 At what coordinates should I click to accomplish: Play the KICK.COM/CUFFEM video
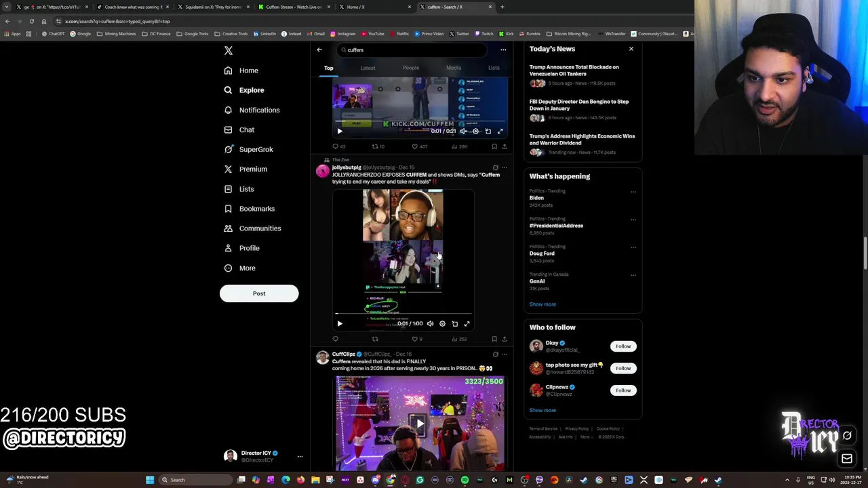coord(340,131)
